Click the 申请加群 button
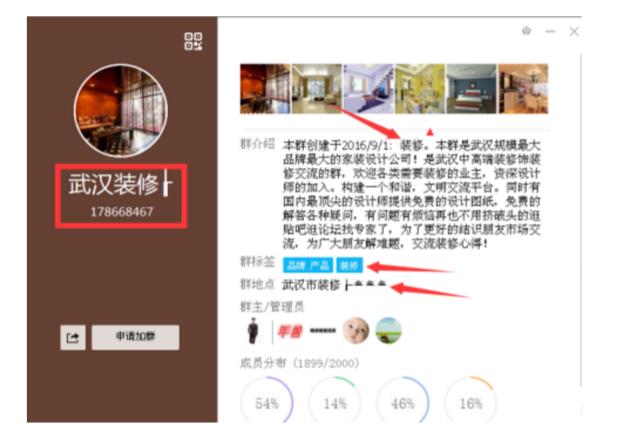 (135, 337)
